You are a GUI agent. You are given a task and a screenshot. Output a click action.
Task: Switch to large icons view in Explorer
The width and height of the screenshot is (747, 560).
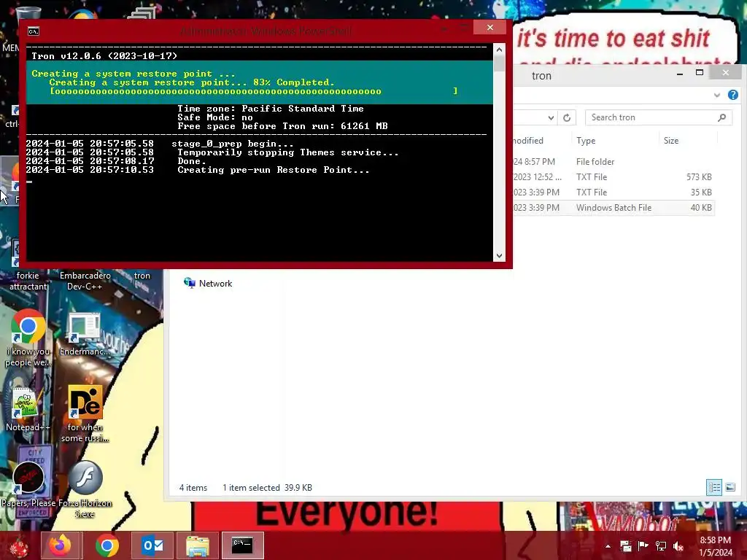click(729, 487)
